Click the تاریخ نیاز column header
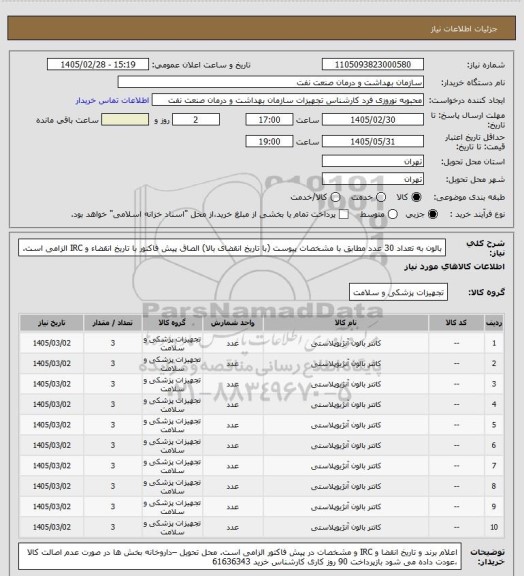Screen dimensions: 524x576 [51, 323]
